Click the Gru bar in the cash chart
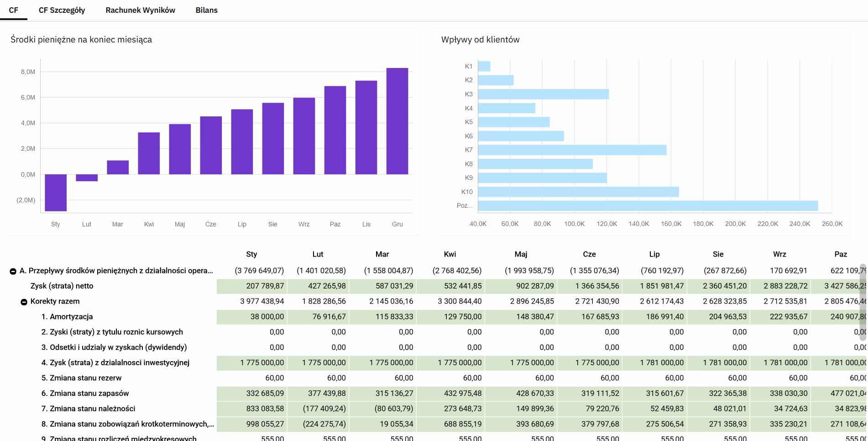 pos(397,121)
